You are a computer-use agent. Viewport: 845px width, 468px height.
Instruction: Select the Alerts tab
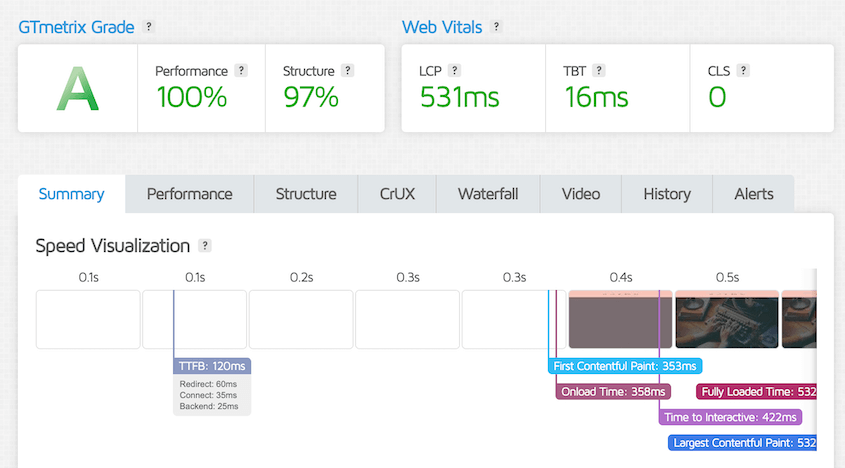[754, 194]
